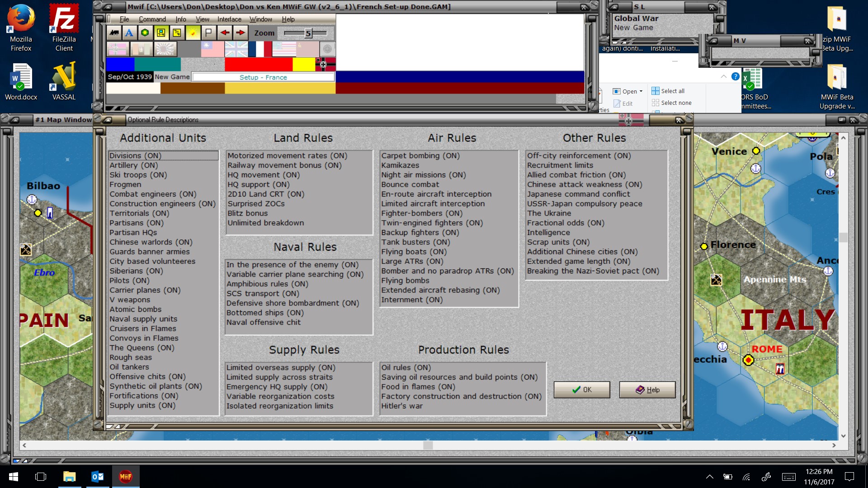Click the red right arrow icon
Screen dimensions: 868x488
pyautogui.click(x=241, y=33)
